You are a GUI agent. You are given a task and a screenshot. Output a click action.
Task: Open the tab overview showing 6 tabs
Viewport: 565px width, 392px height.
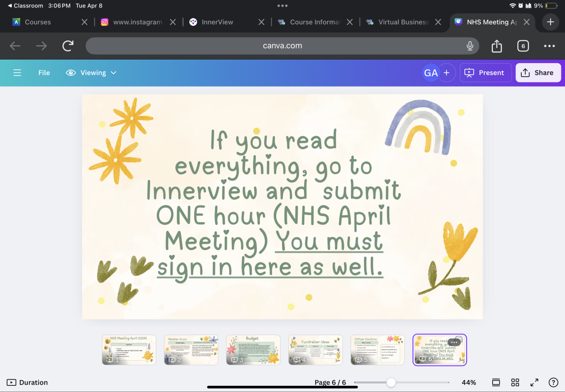point(523,46)
